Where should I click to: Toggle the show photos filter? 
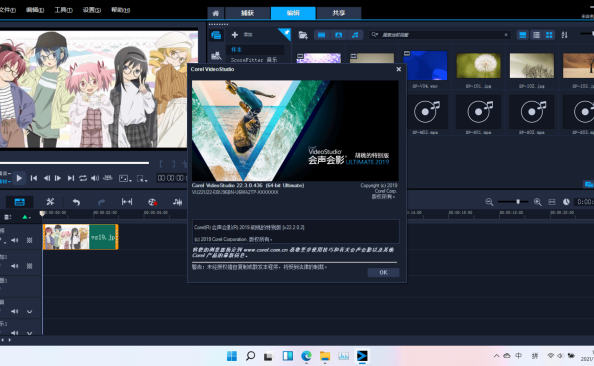[338, 35]
